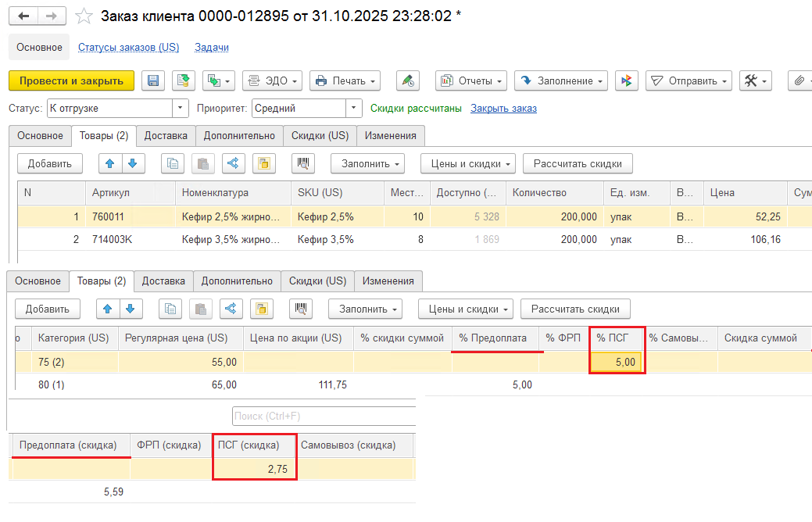This screenshot has height=522, width=812.
Task: Click the colorful play-shaped icon
Action: pos(627,80)
